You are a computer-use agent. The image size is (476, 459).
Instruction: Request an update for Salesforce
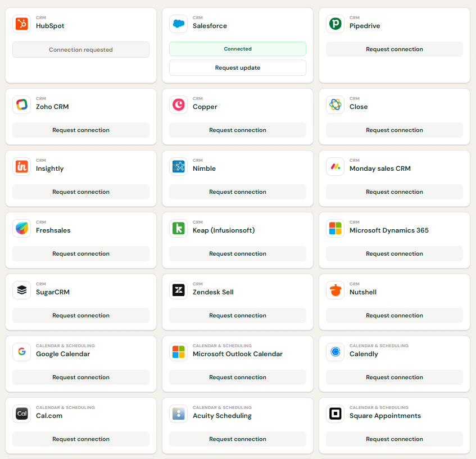coord(238,67)
